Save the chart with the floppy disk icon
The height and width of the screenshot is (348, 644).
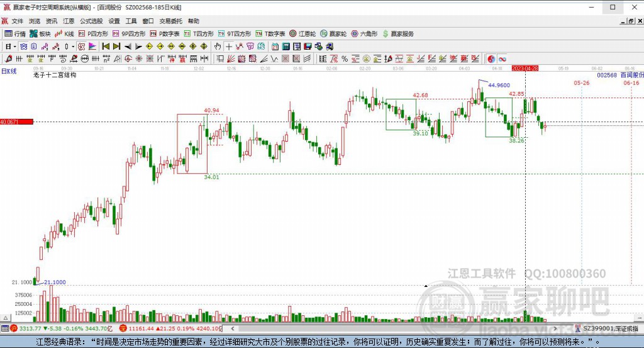[x=308, y=47]
